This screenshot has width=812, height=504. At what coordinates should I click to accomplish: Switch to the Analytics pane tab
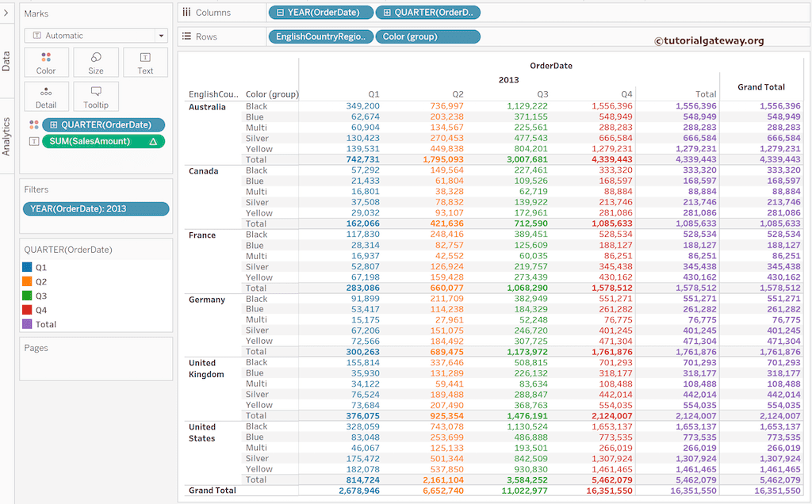click(x=6, y=136)
